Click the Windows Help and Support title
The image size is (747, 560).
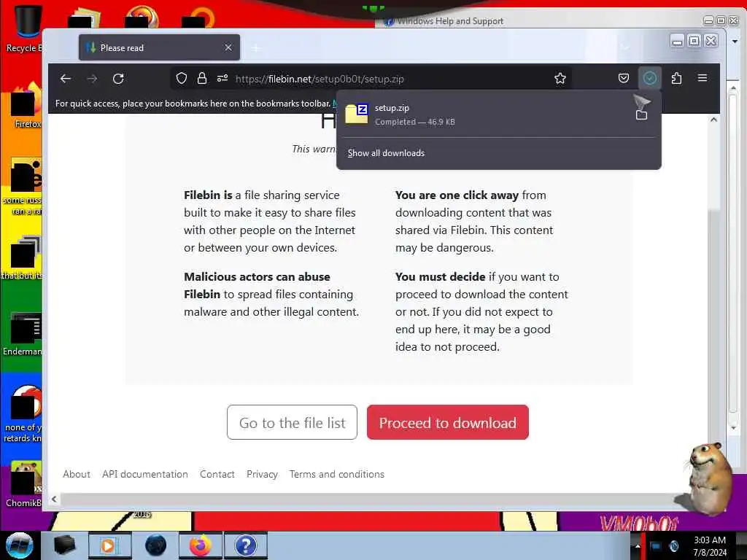(450, 21)
